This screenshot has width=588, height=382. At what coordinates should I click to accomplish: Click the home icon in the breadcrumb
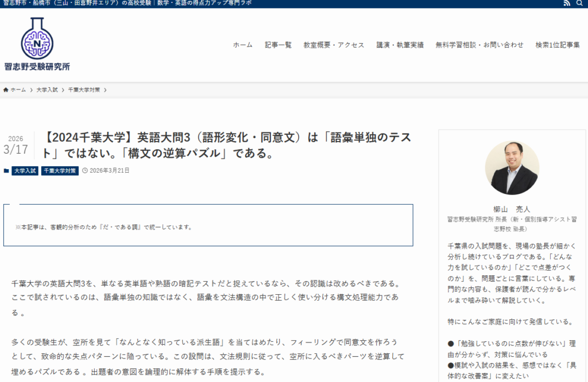point(6,90)
